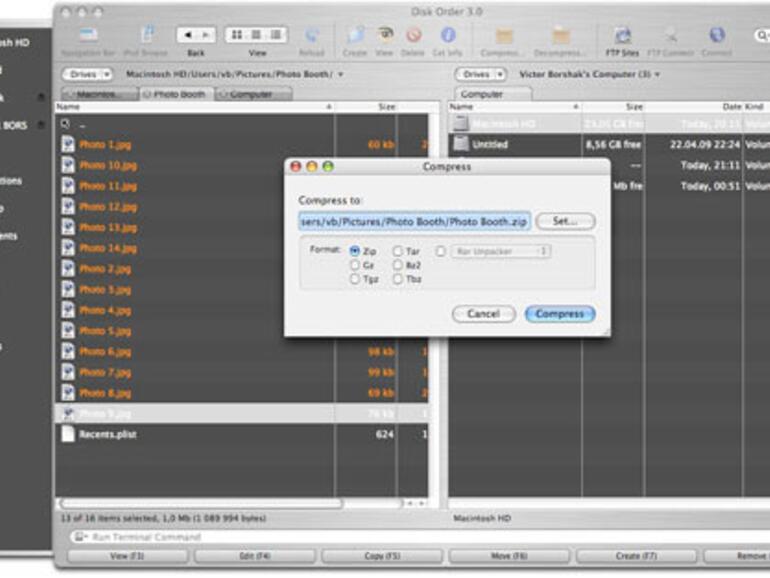Click the Recents.plist document icon
Screen dimensions: 770x578
[68, 434]
